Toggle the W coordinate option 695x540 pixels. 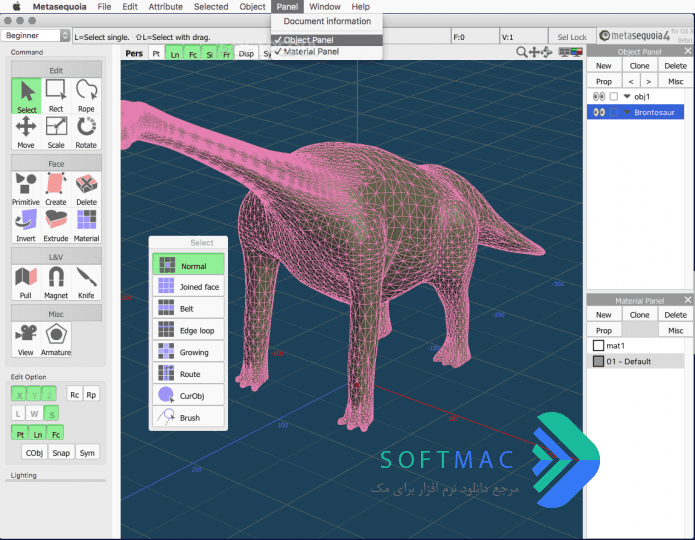click(x=34, y=414)
